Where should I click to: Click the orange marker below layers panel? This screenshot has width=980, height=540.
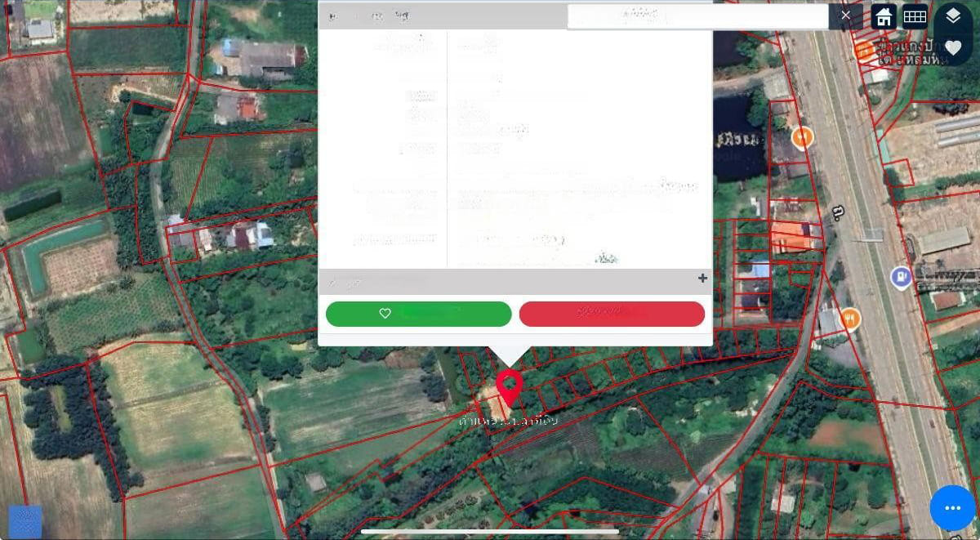pos(863,51)
